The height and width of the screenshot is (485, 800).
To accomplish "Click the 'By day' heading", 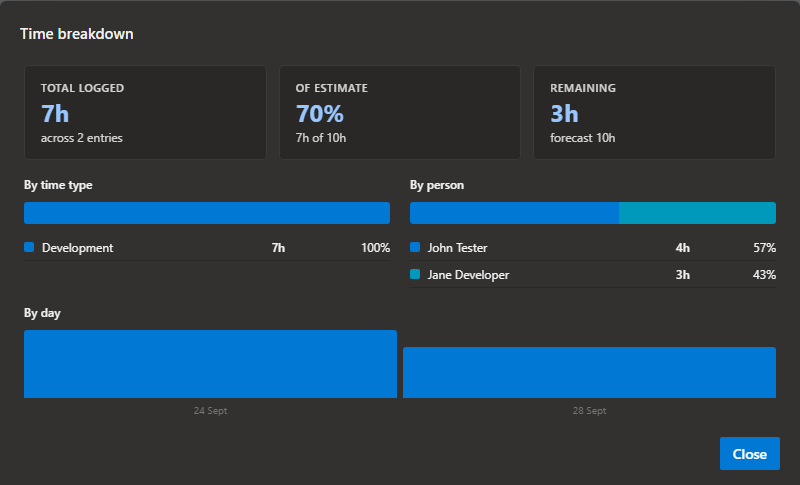I will (x=42, y=313).
